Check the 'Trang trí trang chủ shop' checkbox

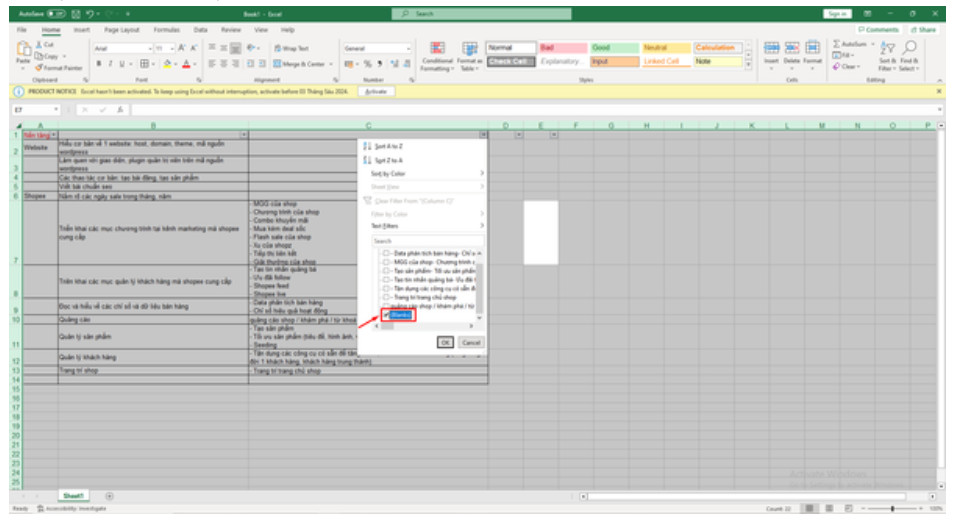386,297
